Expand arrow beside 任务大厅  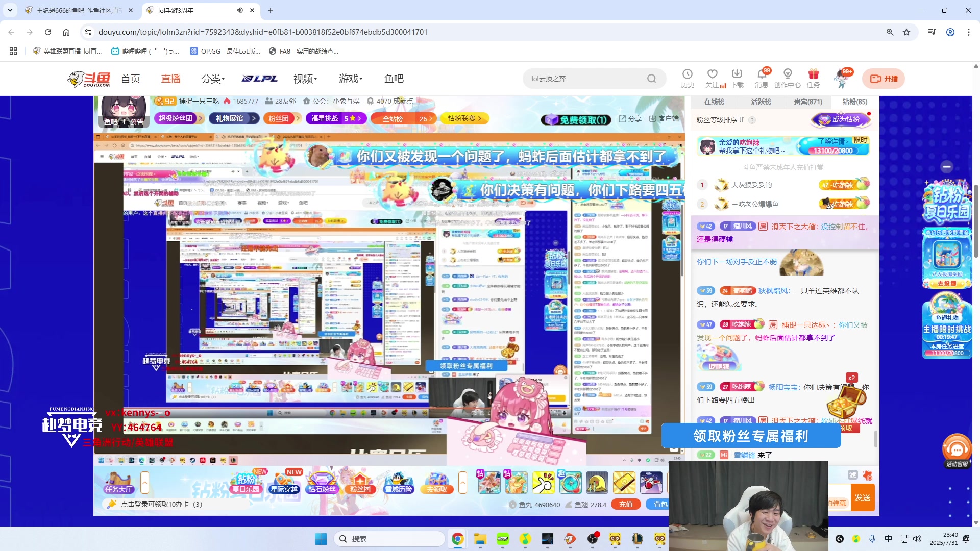tap(145, 482)
